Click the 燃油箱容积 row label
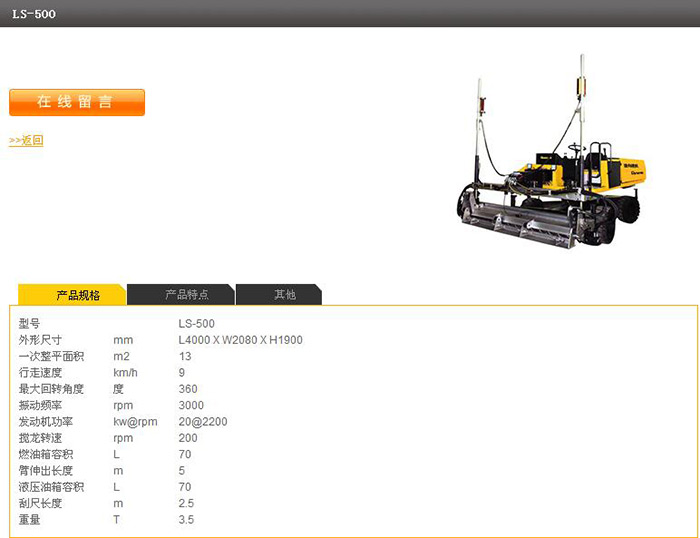The image size is (700, 538). (46, 455)
